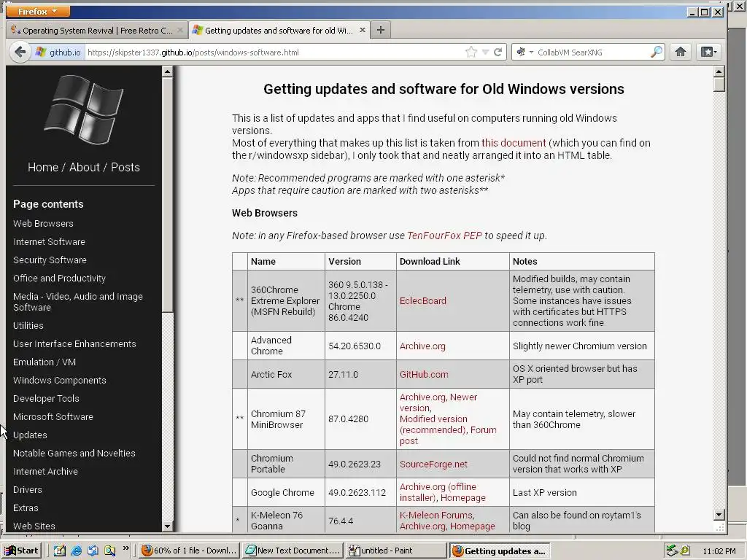This screenshot has height=560, width=747.
Task: Jump to Utilities section
Action: tap(28, 326)
